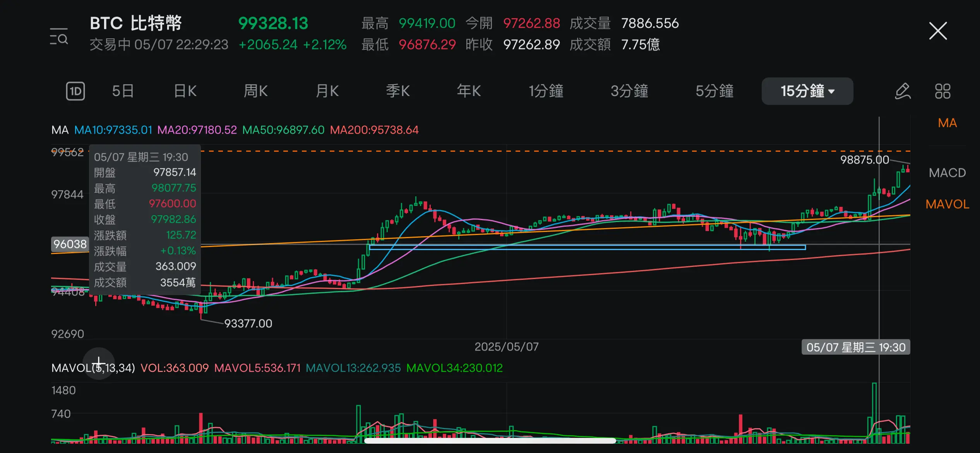Viewport: 980px width, 453px height.
Task: Open the four-square indicator grid
Action: pos(942,91)
